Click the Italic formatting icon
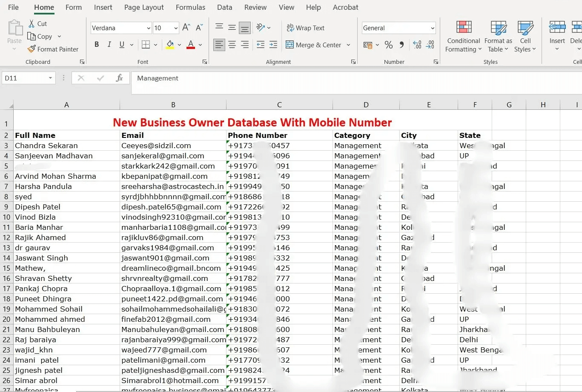582x392 pixels. (x=109, y=44)
